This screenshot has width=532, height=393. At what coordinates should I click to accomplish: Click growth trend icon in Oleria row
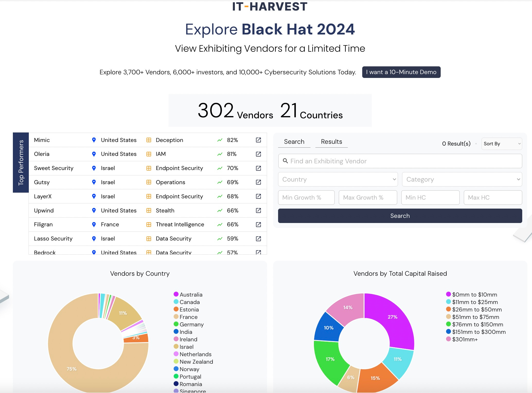pos(220,154)
